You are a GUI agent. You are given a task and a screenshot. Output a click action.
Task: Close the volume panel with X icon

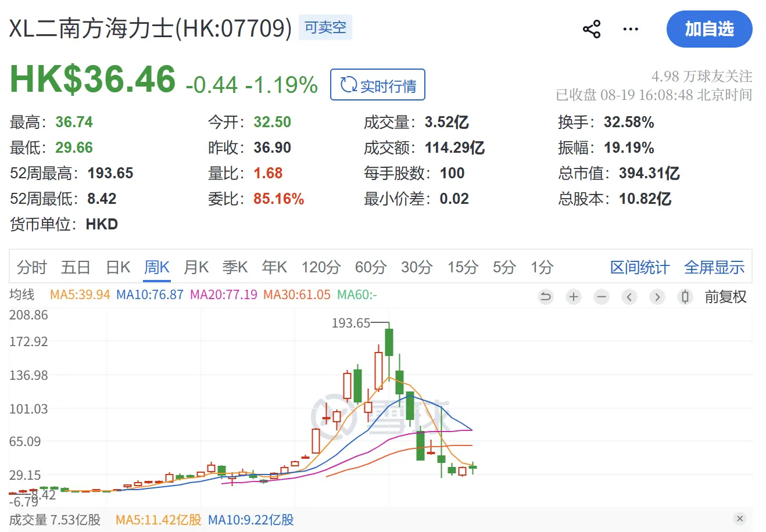(x=739, y=519)
